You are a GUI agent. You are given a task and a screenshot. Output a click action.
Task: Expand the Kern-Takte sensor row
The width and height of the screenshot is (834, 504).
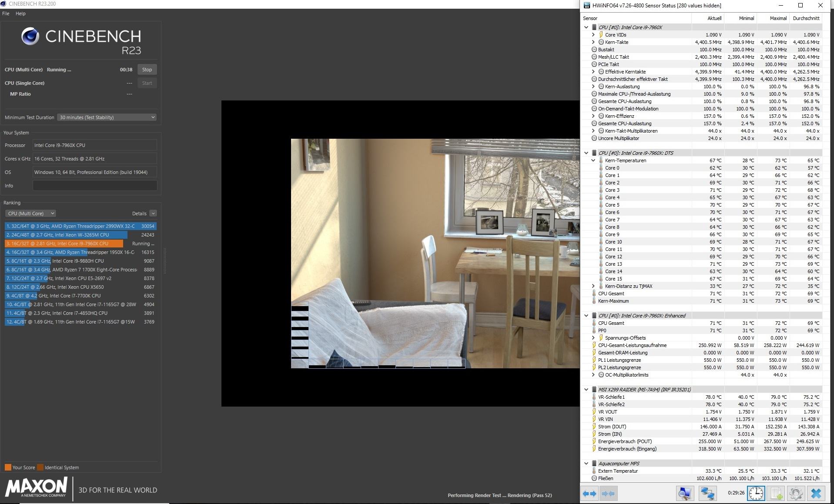pyautogui.click(x=593, y=42)
